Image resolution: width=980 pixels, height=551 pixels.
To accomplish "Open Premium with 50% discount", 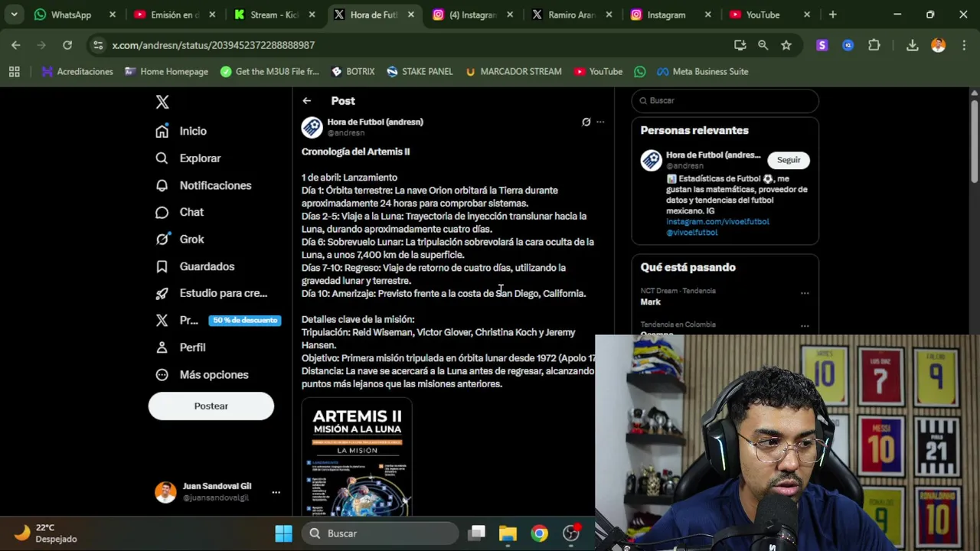I will (x=217, y=320).
